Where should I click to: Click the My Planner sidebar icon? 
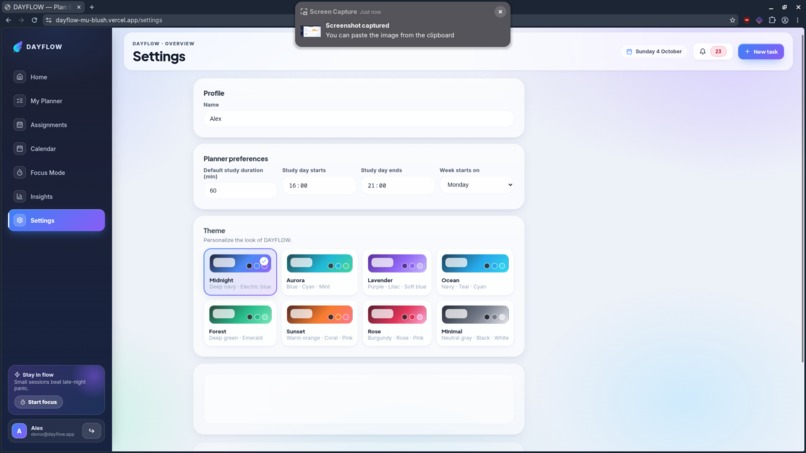[x=20, y=101]
